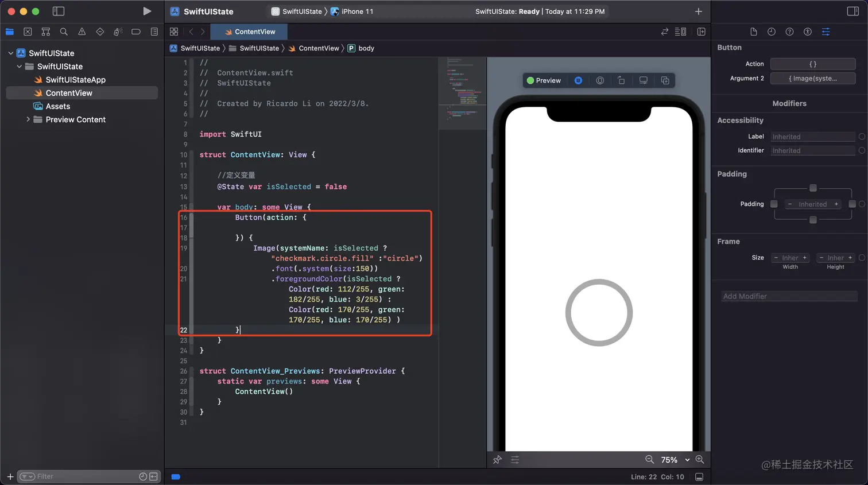Image resolution: width=868 pixels, height=485 pixels.
Task: Collapse the SwiftUIState folder group
Action: (x=20, y=67)
